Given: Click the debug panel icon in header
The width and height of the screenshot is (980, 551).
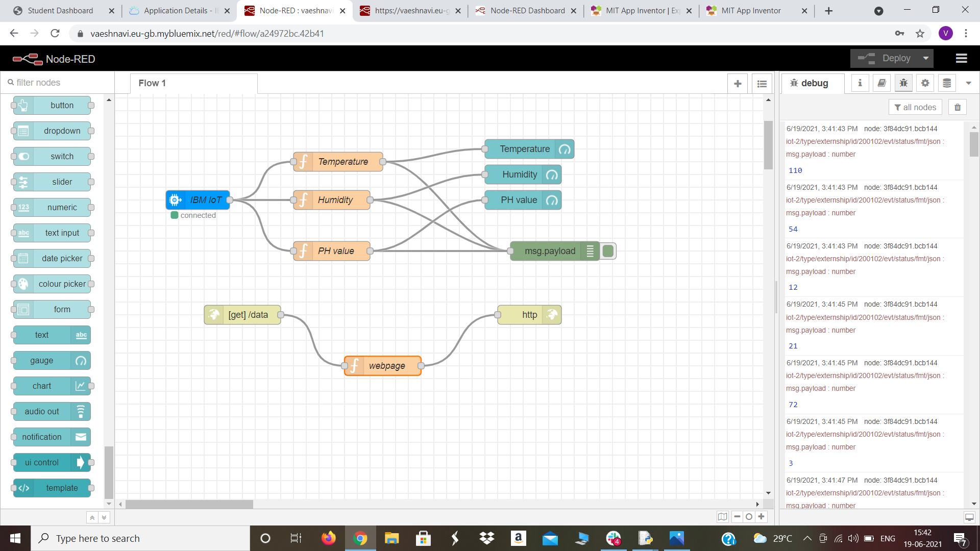Looking at the screenshot, I should point(904,83).
